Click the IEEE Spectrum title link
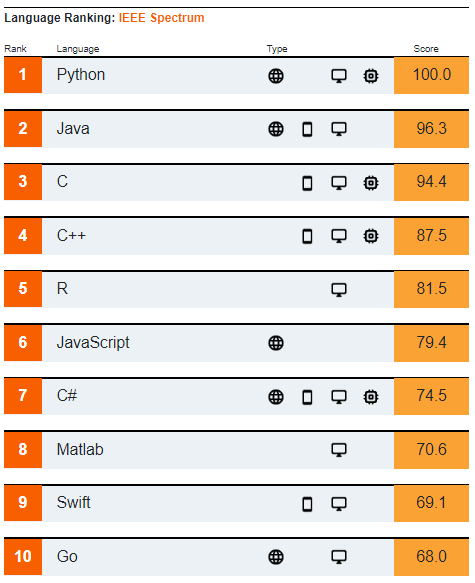 (161, 18)
